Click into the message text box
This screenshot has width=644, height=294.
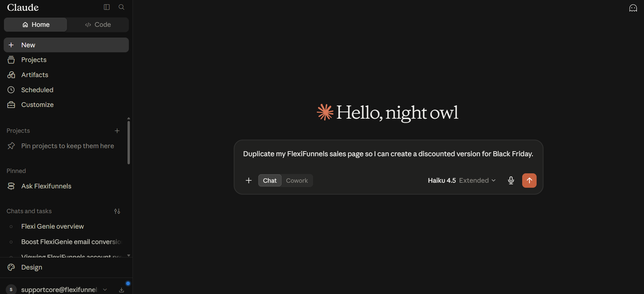pyautogui.click(x=388, y=154)
